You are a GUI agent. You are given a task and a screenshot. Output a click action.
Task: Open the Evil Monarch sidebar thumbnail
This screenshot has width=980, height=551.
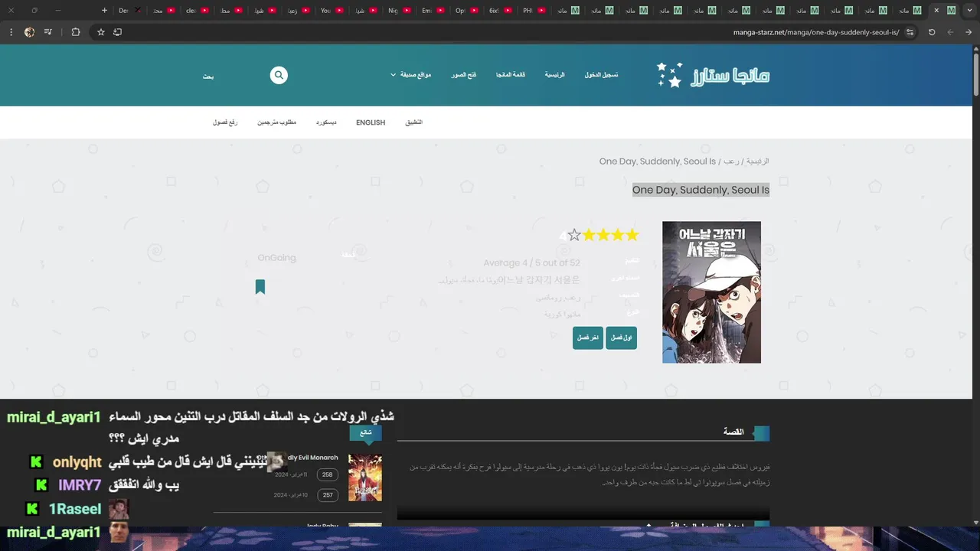click(365, 478)
